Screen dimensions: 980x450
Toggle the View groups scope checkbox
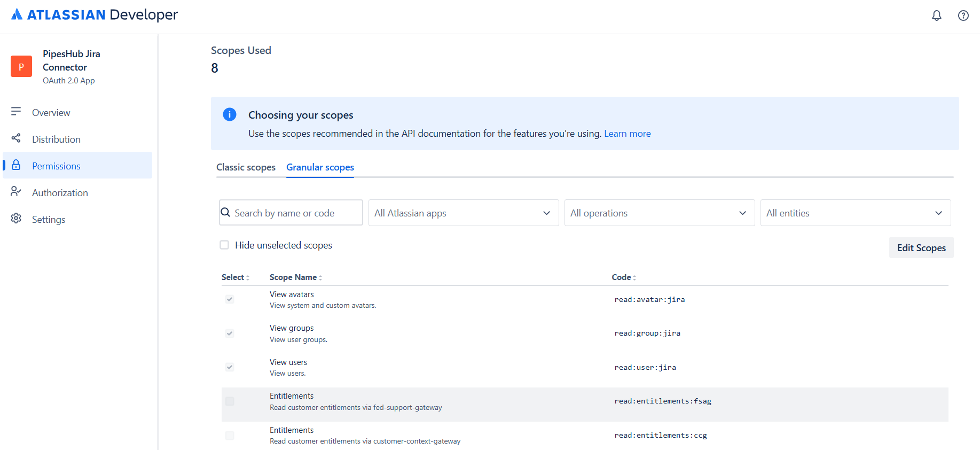pyautogui.click(x=230, y=333)
